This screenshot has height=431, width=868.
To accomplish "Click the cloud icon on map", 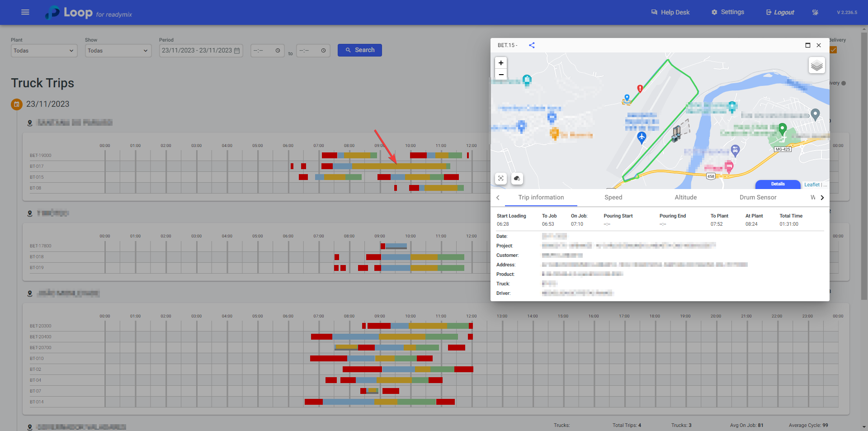I will point(517,179).
